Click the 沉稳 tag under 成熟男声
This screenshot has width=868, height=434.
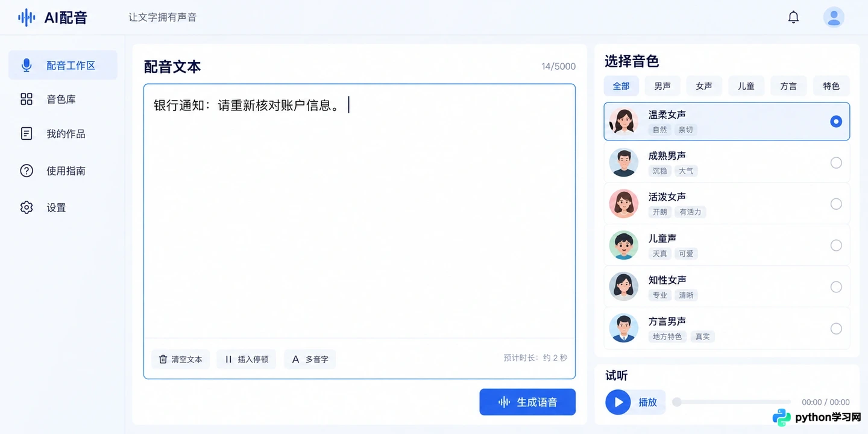[660, 171]
